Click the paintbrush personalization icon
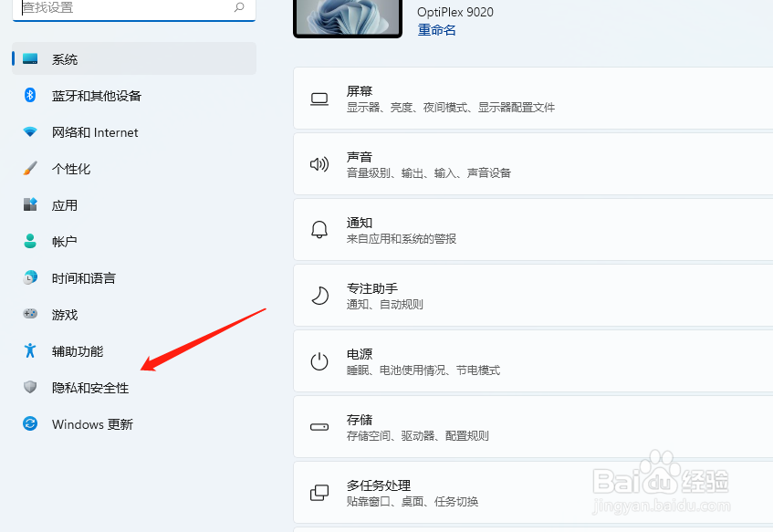Viewport: 773px width, 532px height. 30,168
